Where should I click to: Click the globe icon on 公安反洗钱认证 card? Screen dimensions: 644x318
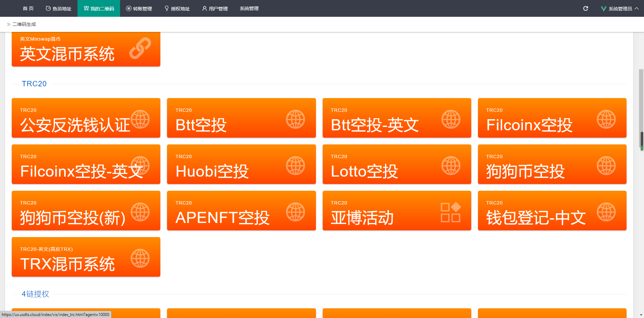140,119
